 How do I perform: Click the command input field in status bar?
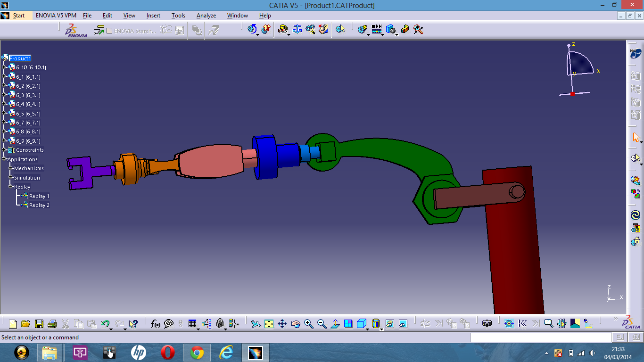click(x=541, y=337)
